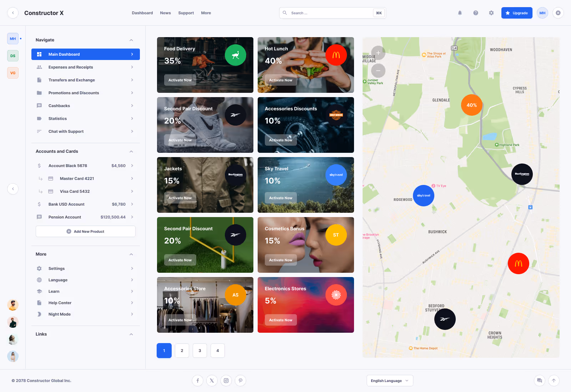
Task: Click the Burlington marker on the map
Action: (x=522, y=174)
